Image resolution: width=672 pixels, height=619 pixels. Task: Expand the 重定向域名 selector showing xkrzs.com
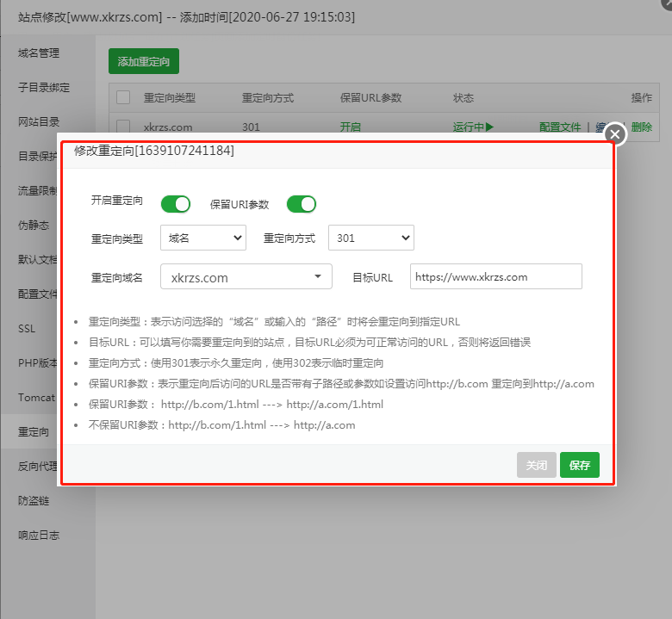point(246,276)
